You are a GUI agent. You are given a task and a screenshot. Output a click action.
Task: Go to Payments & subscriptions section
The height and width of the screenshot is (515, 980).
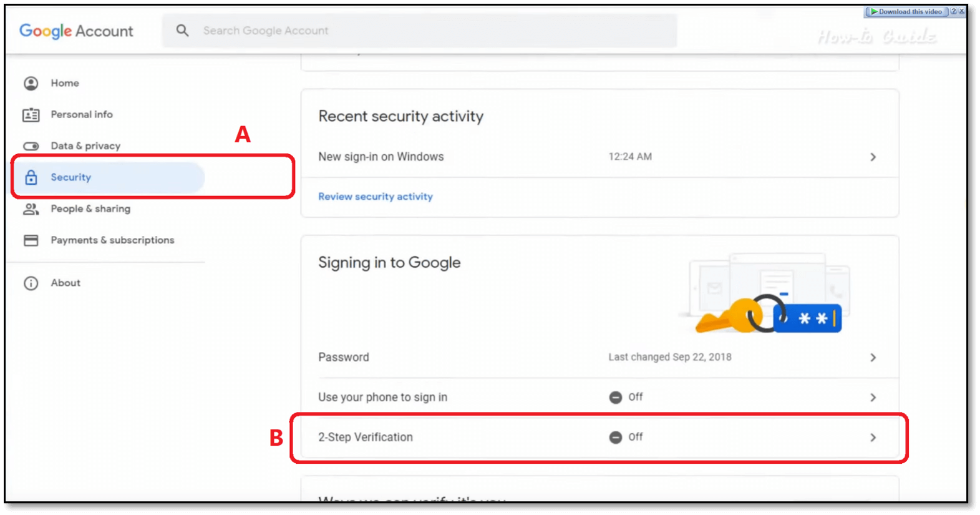pyautogui.click(x=112, y=240)
